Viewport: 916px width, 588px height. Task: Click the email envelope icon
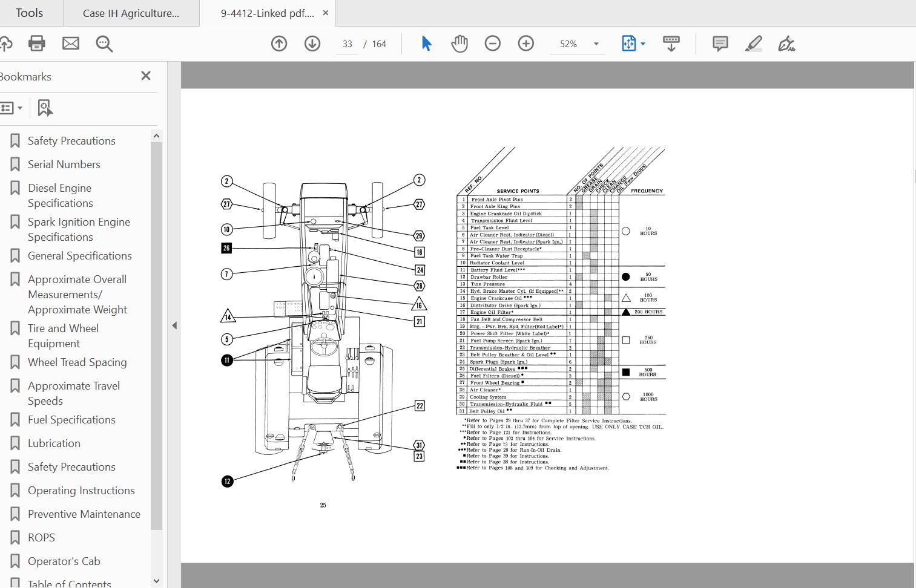click(71, 44)
